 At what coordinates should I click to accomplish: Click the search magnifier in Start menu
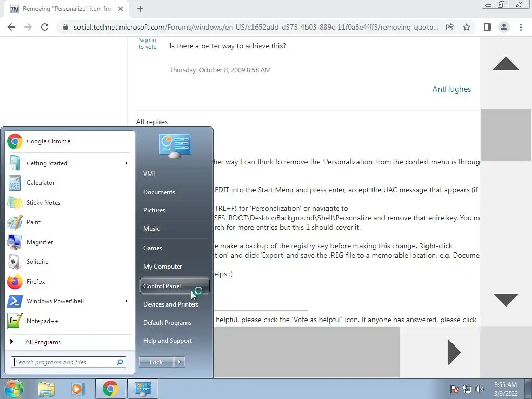pyautogui.click(x=120, y=362)
